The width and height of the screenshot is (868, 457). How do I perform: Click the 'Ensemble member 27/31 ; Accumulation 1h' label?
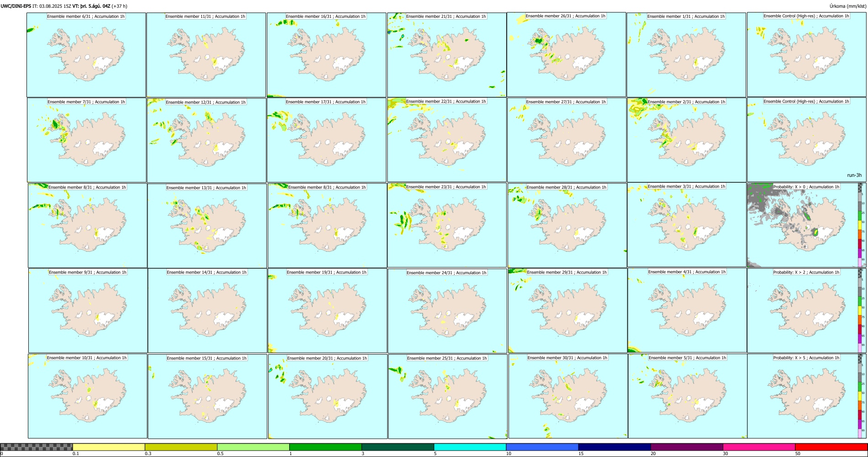point(566,102)
